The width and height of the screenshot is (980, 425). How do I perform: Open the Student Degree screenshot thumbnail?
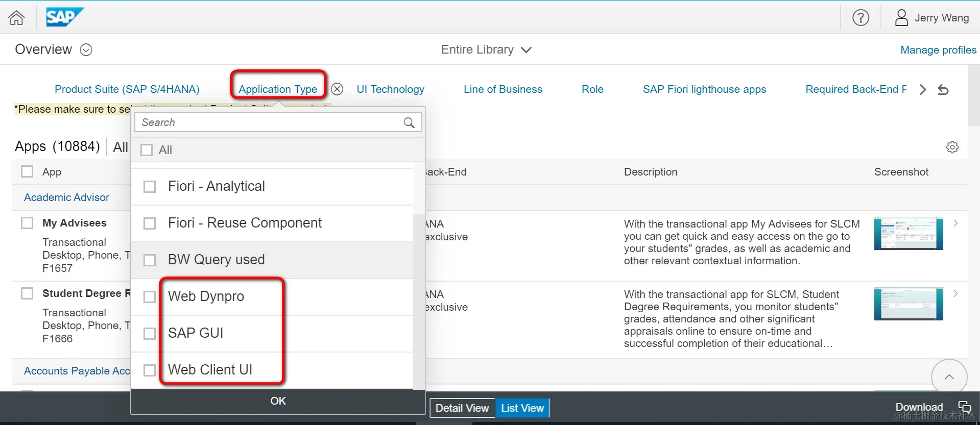click(909, 304)
